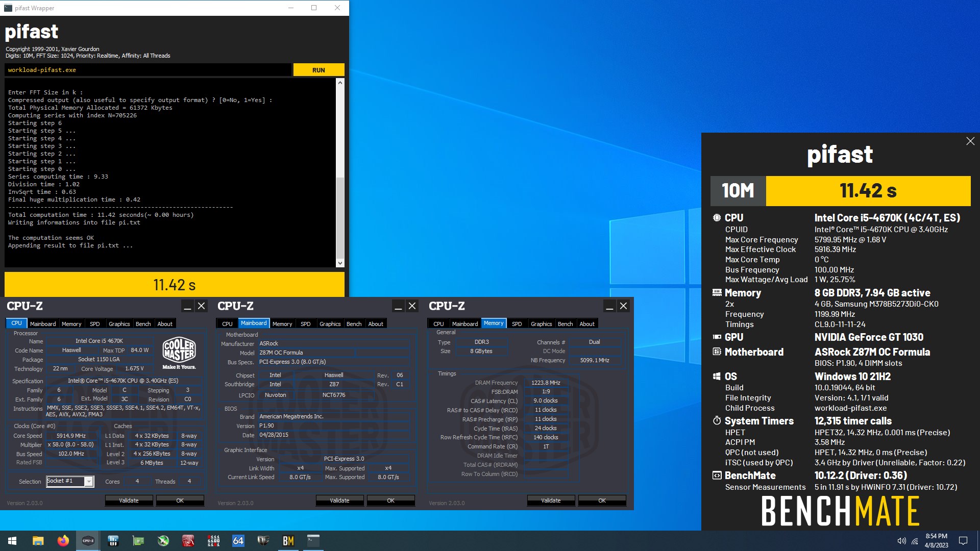The image size is (980, 551).
Task: Click the workload-pifast.exe input field
Action: coord(148,70)
